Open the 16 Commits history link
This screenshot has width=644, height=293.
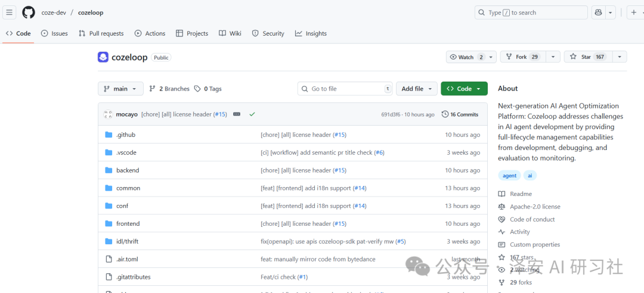coord(460,114)
